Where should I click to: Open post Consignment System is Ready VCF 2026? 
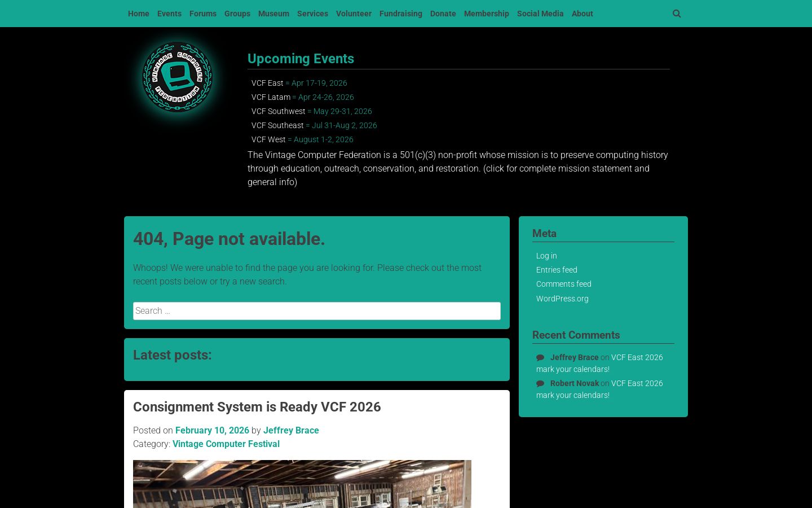pyautogui.click(x=257, y=407)
